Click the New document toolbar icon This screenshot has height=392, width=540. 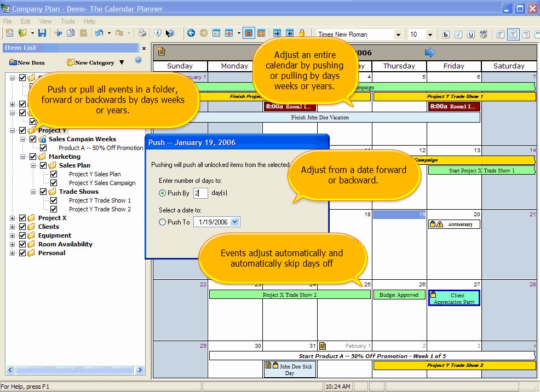pos(10,33)
